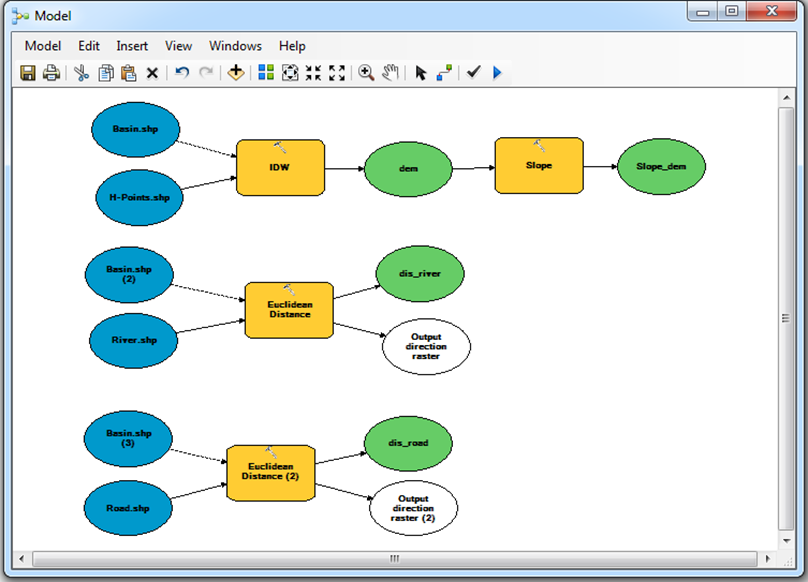Run the model with blue play arrow
808x582 pixels.
(497, 73)
